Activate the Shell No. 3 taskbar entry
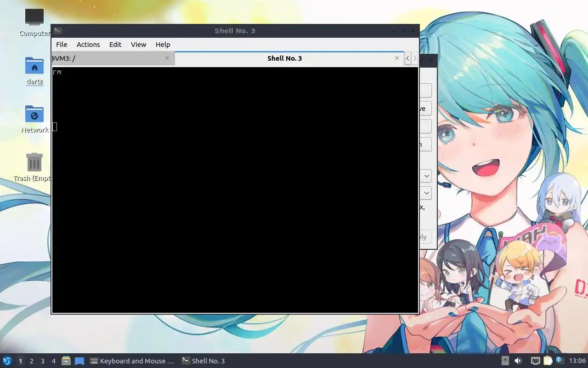The width and height of the screenshot is (588, 368). 204,361
